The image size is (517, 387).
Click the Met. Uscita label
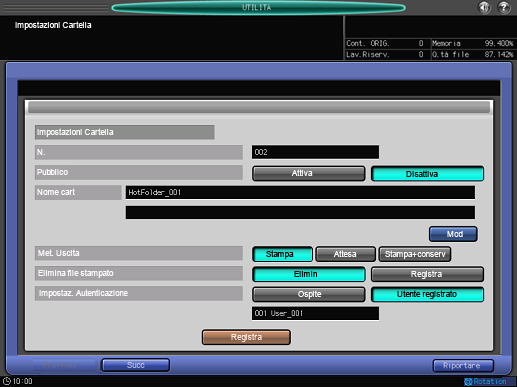coord(139,253)
